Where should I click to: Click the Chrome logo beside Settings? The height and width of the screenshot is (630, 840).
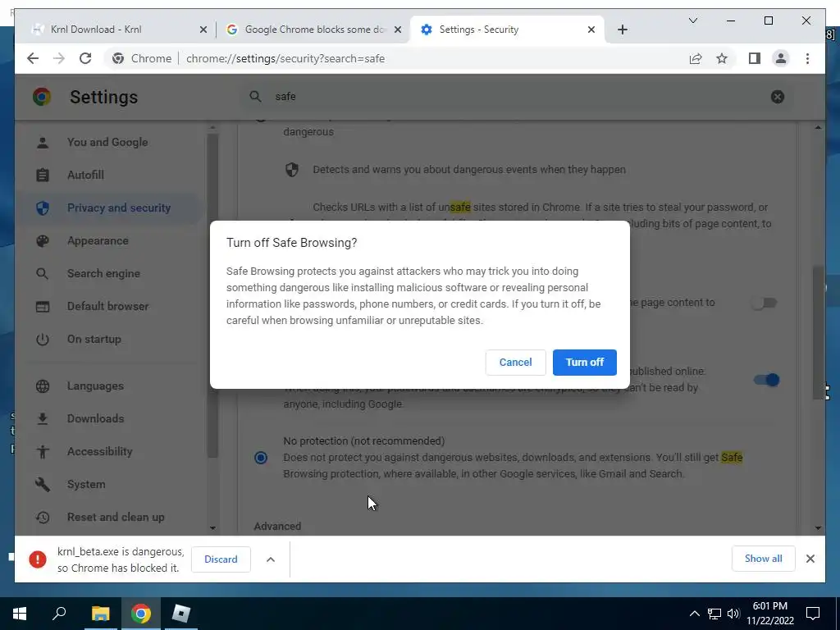pyautogui.click(x=42, y=97)
